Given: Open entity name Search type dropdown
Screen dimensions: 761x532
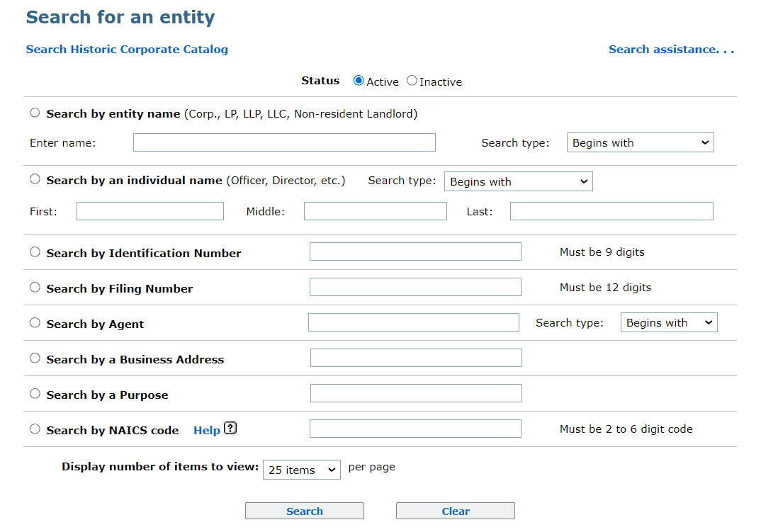Looking at the screenshot, I should point(640,142).
